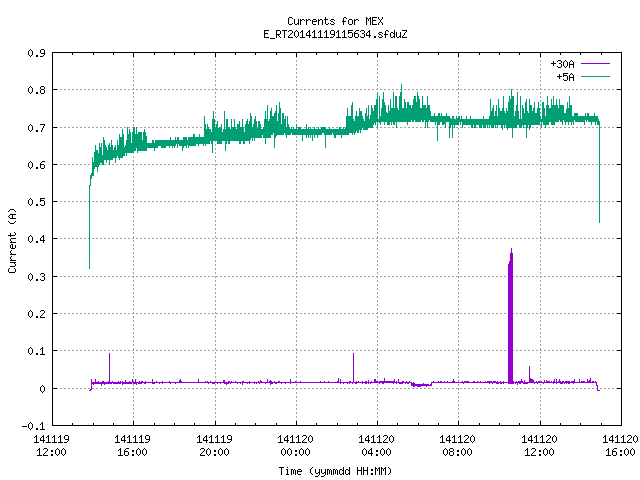The width and height of the screenshot is (640, 480).
Task: Select the filename 'E_RT20141119115634.sfduZ' subtitle
Action: (x=335, y=34)
